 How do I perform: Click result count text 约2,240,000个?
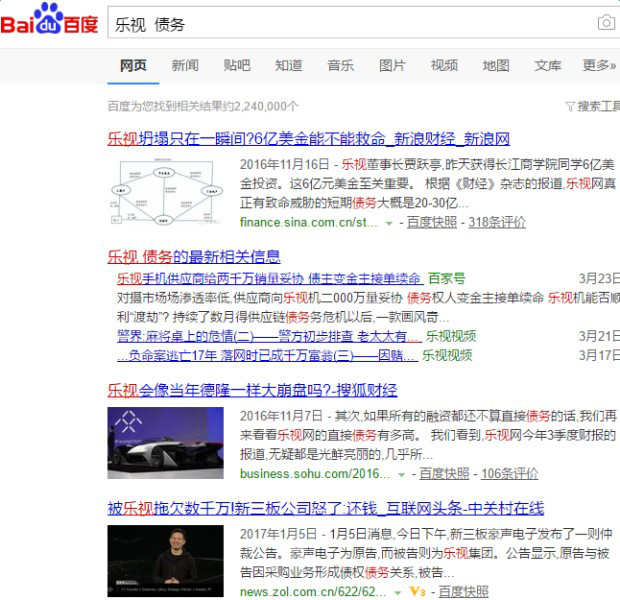coord(261,106)
